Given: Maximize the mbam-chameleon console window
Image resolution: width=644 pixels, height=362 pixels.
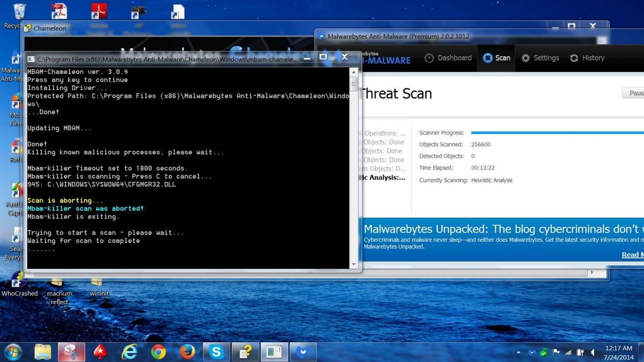Looking at the screenshot, I should pos(323,57).
